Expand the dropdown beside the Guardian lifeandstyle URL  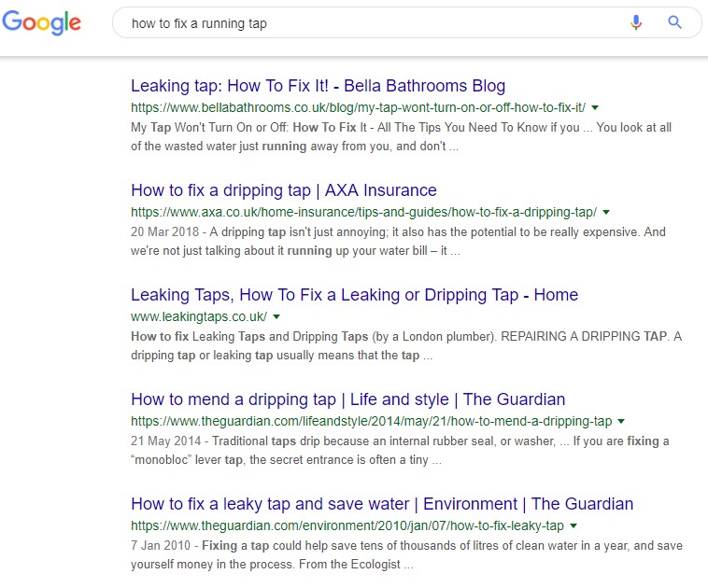(x=621, y=422)
